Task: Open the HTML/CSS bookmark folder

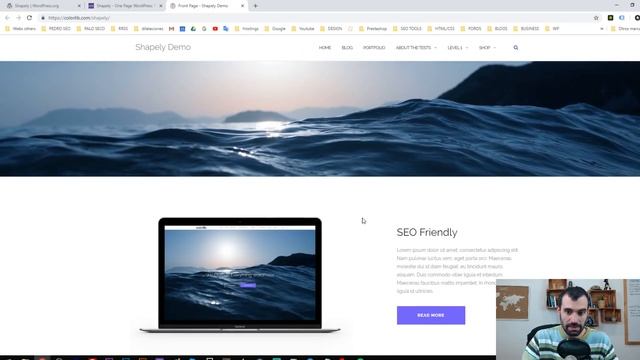Action: coord(441,29)
